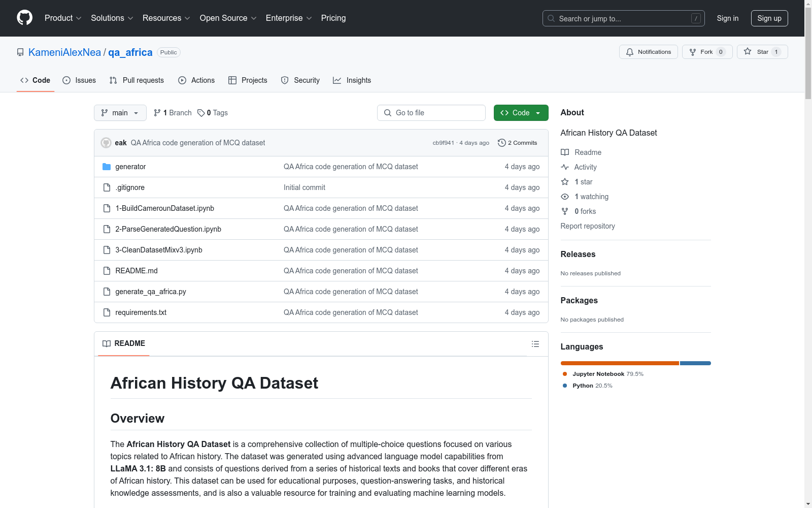The height and width of the screenshot is (508, 812).
Task: Open the Readme link in About
Action: tap(581, 152)
